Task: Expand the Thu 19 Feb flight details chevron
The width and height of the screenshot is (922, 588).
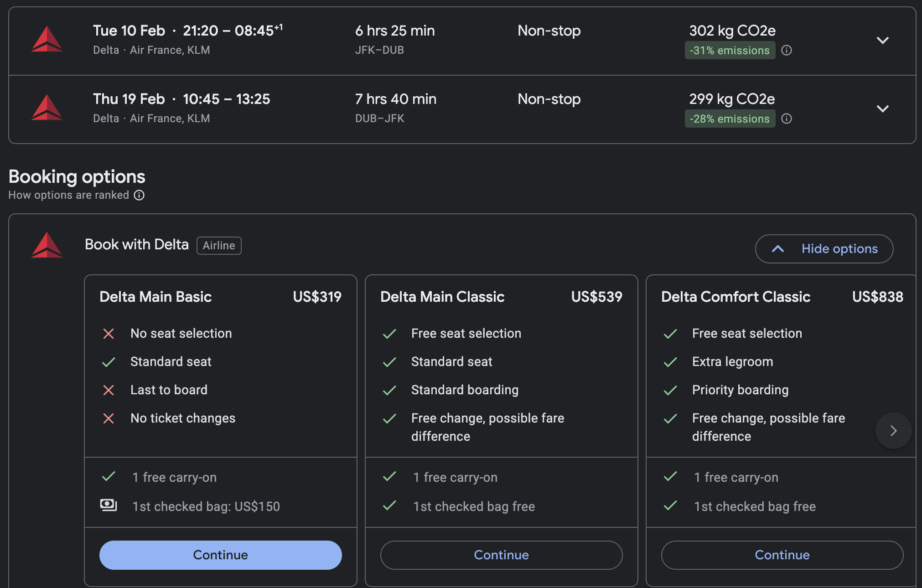Action: (883, 108)
